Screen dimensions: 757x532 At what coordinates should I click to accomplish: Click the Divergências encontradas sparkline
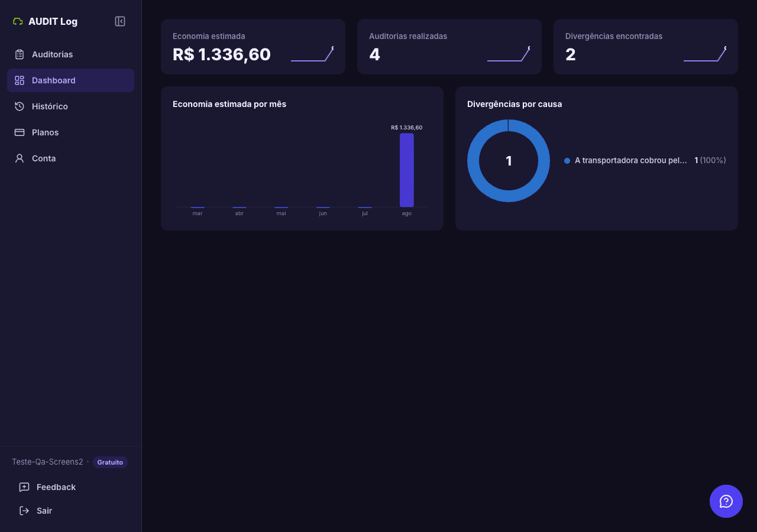pos(705,54)
